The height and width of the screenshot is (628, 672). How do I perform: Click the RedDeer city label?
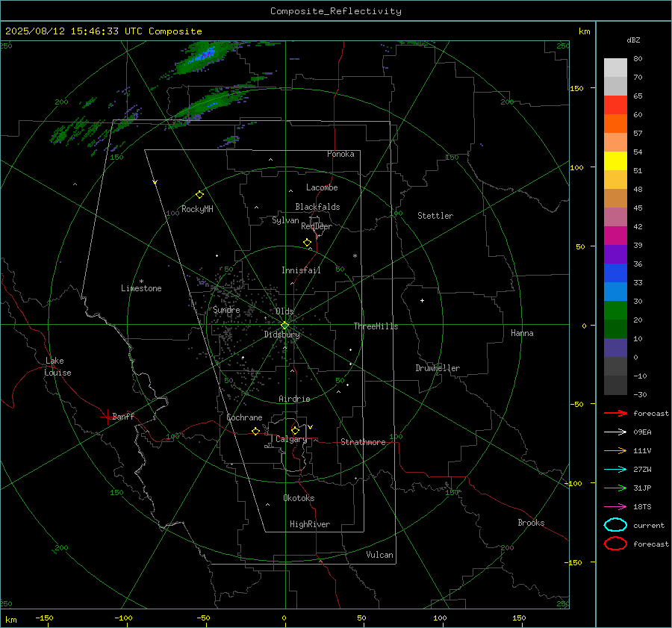pyautogui.click(x=317, y=226)
